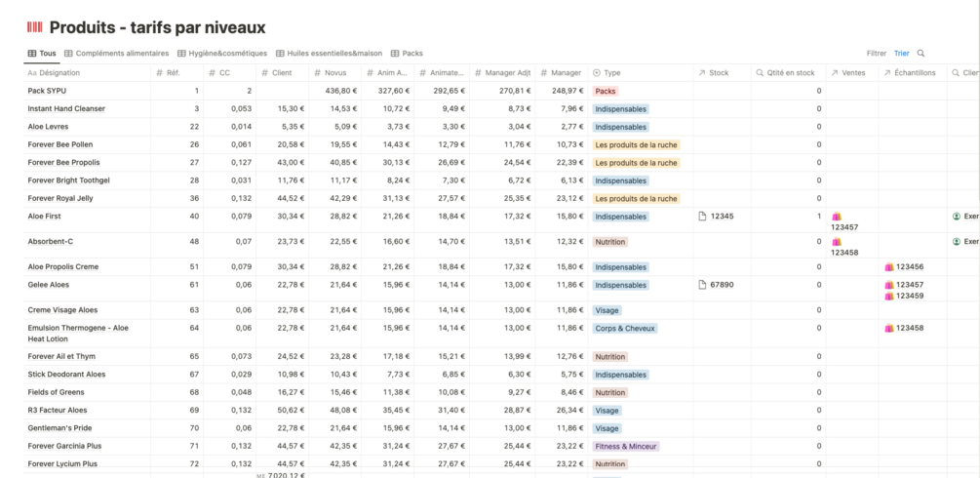
Task: Open search with the magnifier icon
Action: pos(921,54)
